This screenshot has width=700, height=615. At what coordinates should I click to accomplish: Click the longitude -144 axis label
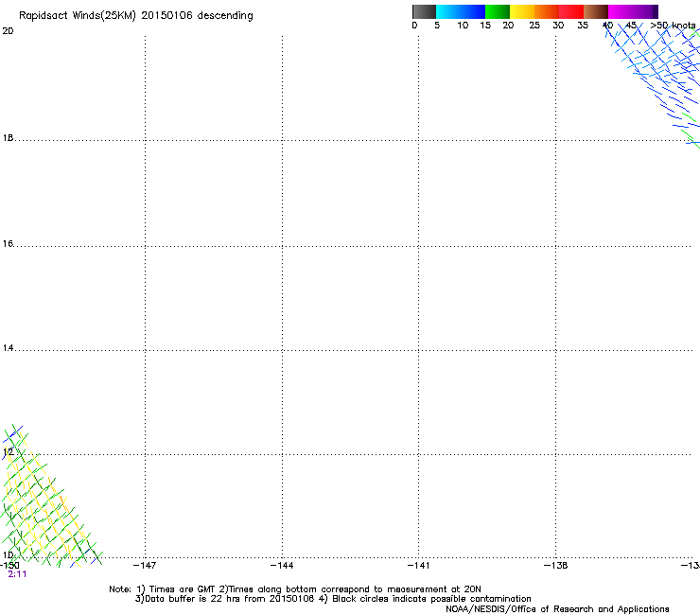pyautogui.click(x=282, y=566)
